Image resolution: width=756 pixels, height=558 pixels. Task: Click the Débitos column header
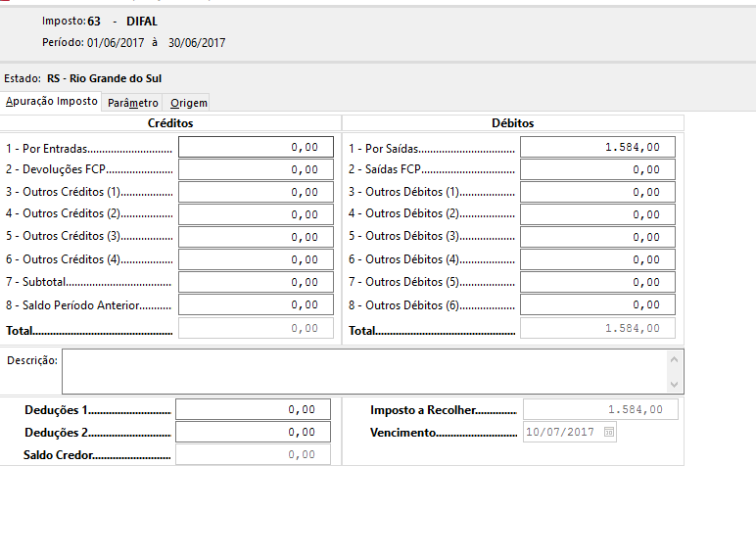click(x=512, y=123)
